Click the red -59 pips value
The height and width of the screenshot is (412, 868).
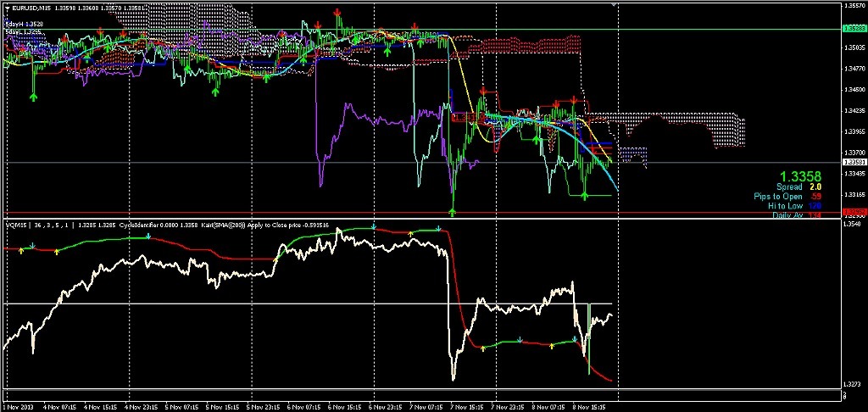pos(815,197)
